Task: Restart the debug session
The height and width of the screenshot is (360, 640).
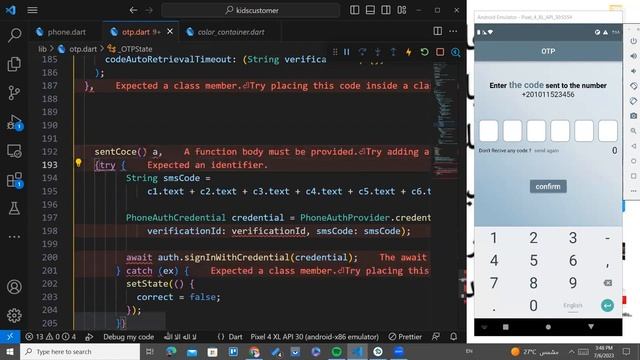Action: [424, 52]
